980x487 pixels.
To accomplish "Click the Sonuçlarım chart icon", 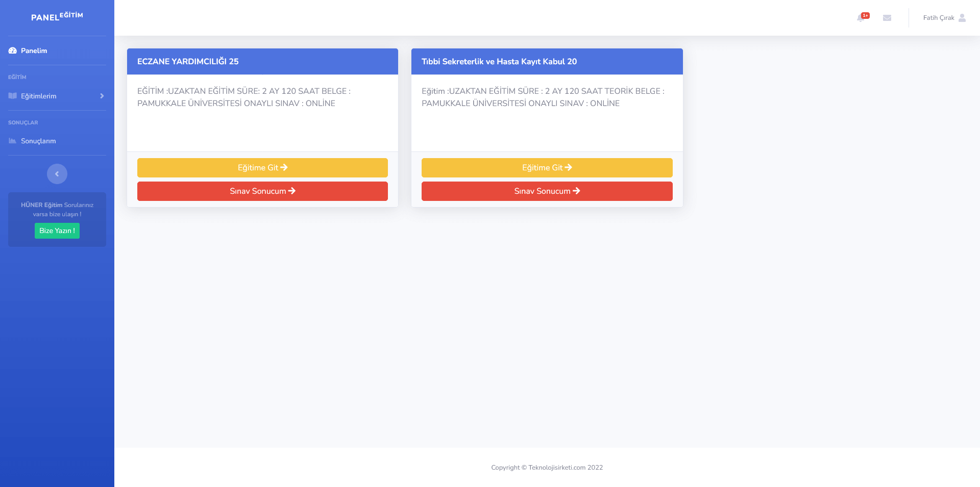I will point(13,141).
